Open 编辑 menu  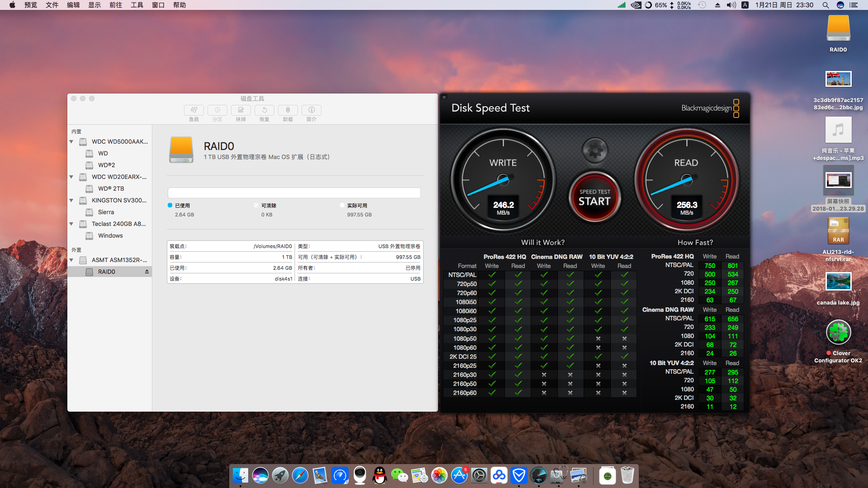click(73, 5)
